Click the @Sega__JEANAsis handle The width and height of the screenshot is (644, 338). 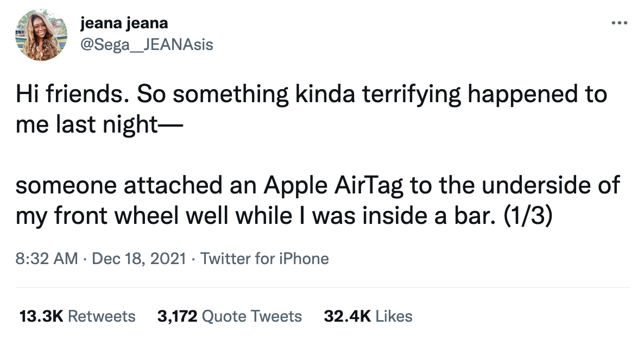point(146,44)
